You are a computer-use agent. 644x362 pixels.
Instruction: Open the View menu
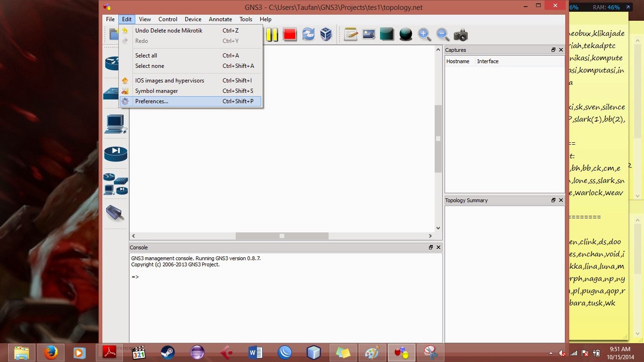click(145, 19)
